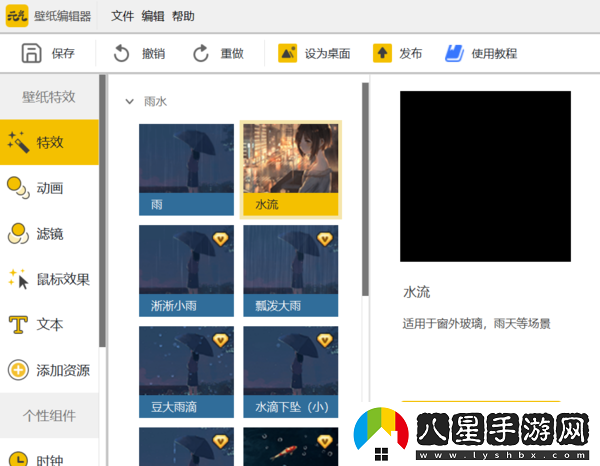Click the 水流 title in details panel
Viewport: 600px width, 466px height.
[x=417, y=292]
